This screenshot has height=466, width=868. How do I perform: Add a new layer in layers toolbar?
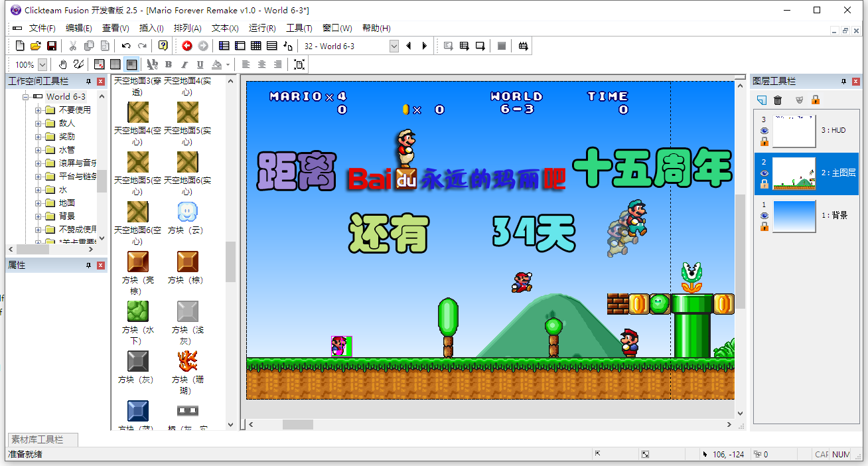(762, 100)
